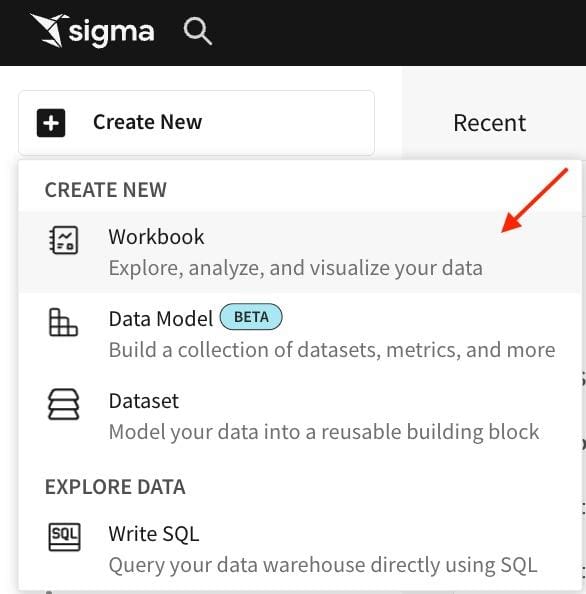The image size is (586, 594).
Task: Click the BETA badge next to Data Model
Action: point(251,317)
